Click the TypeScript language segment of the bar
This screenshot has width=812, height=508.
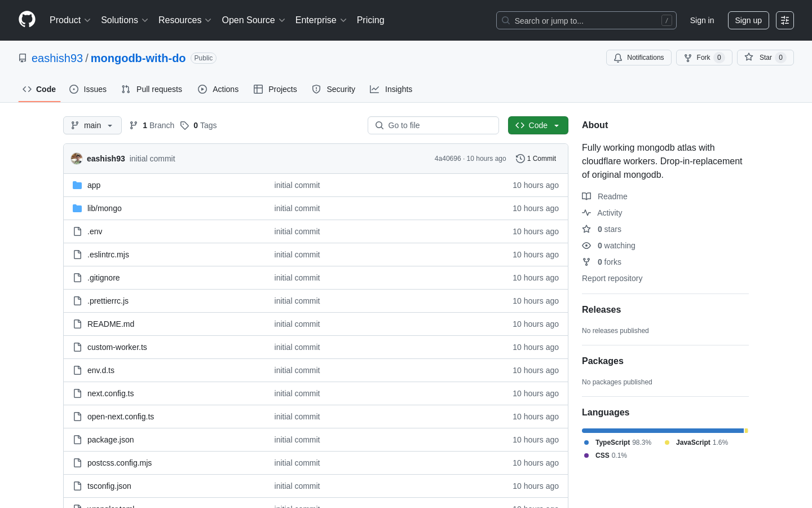tap(663, 431)
